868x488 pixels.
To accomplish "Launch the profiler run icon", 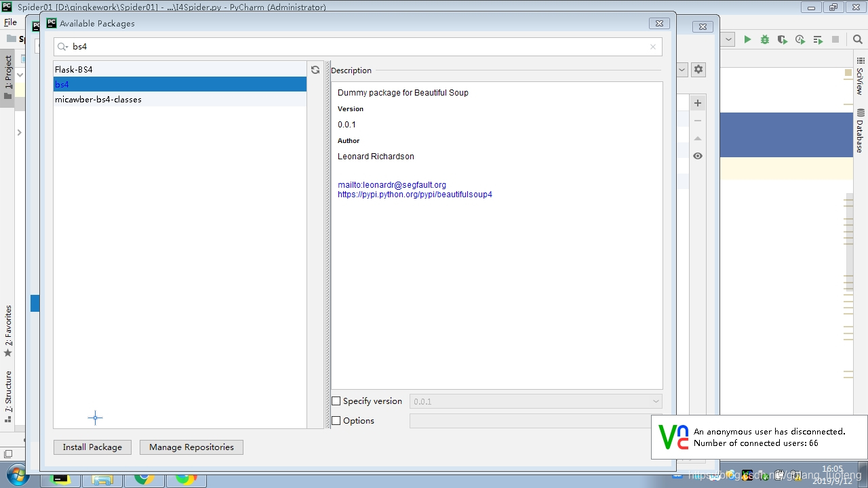I will coord(800,40).
